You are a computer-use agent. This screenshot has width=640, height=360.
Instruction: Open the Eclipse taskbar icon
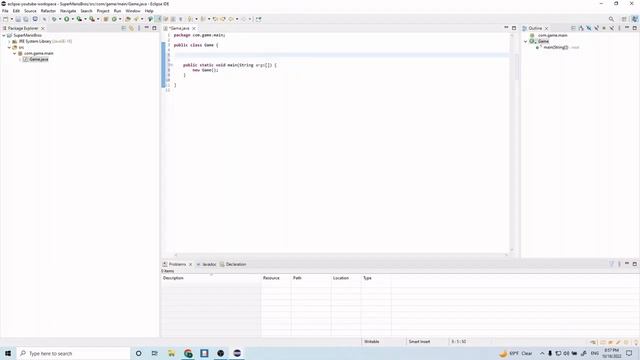coord(237,353)
